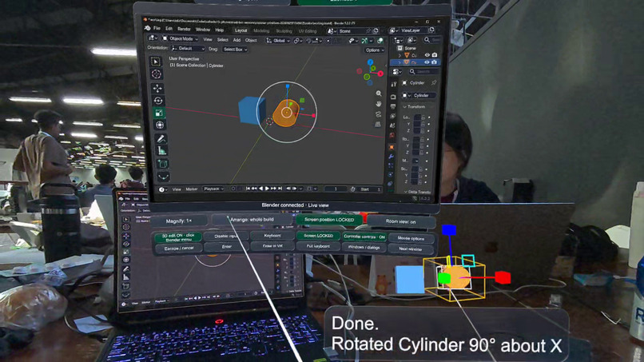Click the Next window button
Viewport: 644px width, 362px height.
(x=411, y=249)
